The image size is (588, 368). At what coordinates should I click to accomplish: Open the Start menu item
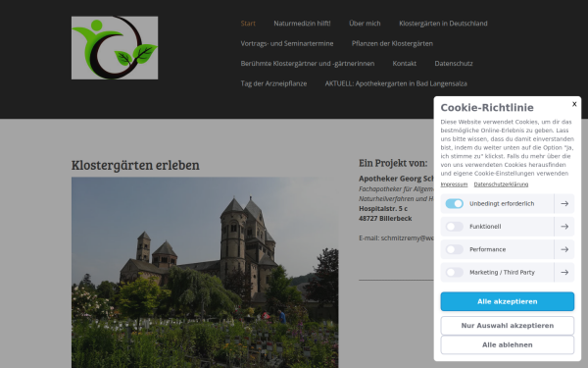pos(248,24)
